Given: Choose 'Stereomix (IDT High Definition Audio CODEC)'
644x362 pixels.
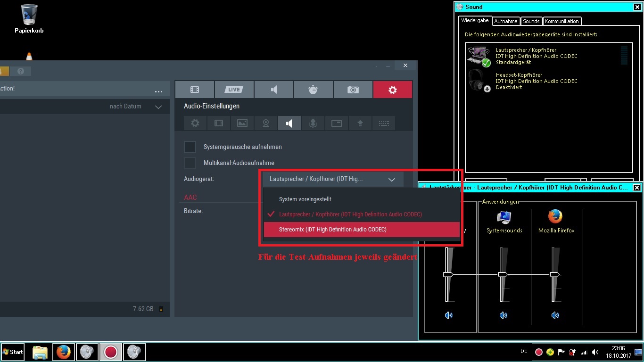Looking at the screenshot, I should [x=362, y=230].
